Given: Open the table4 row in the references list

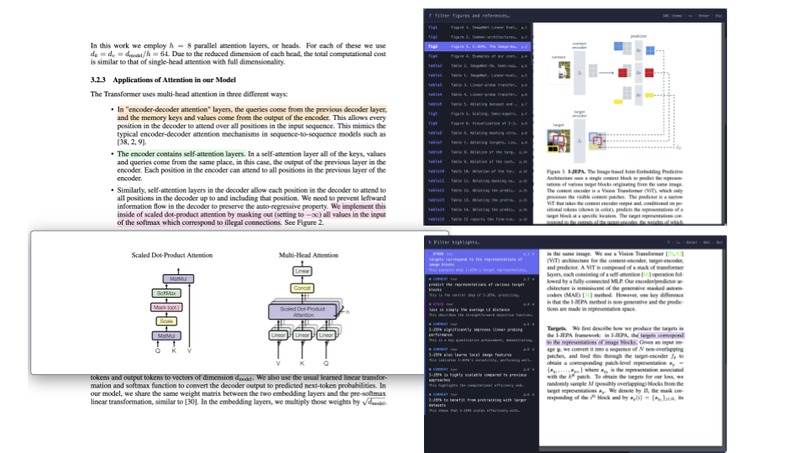Looking at the screenshot, I should tap(478, 95).
